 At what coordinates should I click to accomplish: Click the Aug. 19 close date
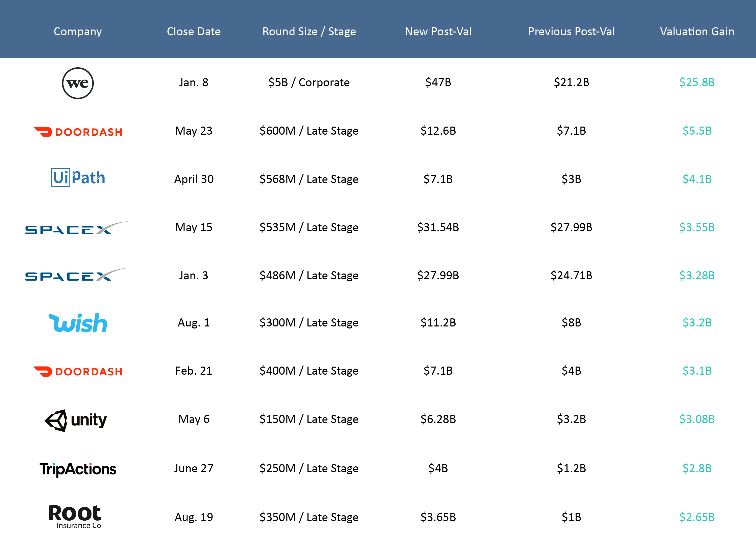coord(194,517)
